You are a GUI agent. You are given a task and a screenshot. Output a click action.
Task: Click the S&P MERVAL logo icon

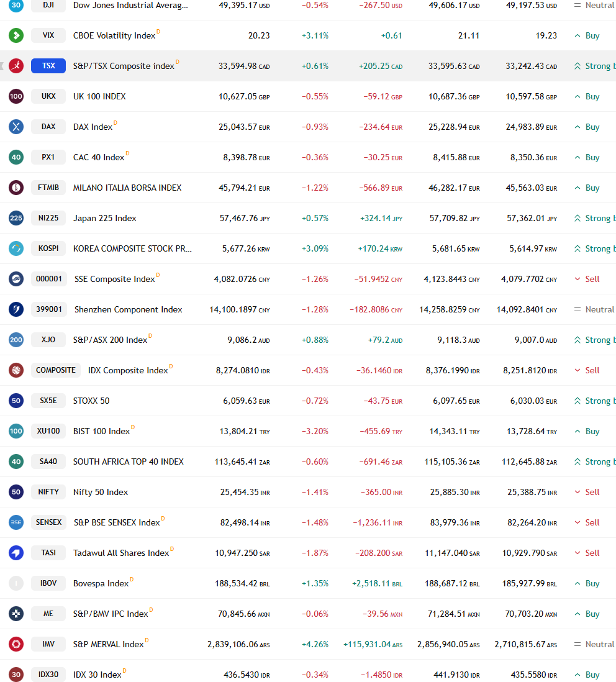[x=16, y=645]
